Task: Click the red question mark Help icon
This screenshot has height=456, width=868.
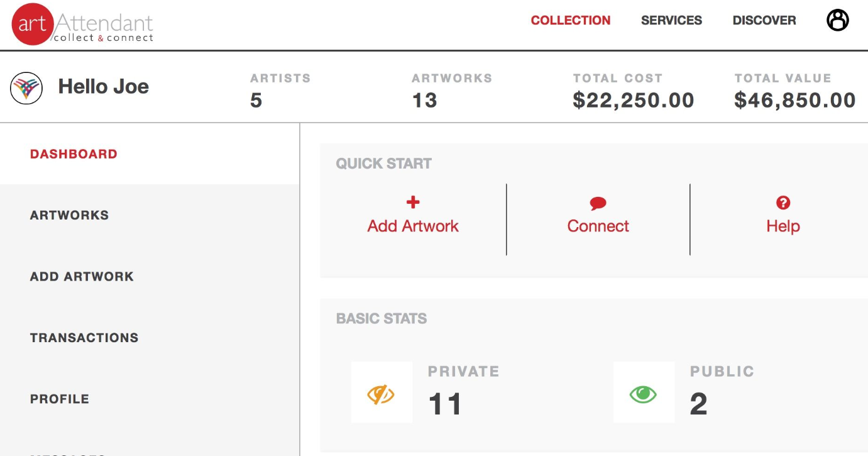Action: coord(783,203)
